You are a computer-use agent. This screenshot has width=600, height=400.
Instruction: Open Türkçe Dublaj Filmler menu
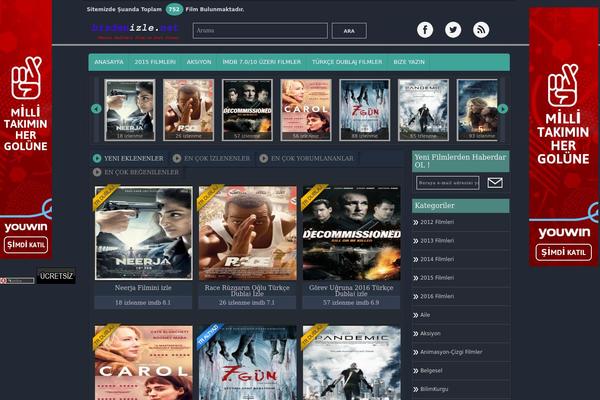tap(347, 62)
